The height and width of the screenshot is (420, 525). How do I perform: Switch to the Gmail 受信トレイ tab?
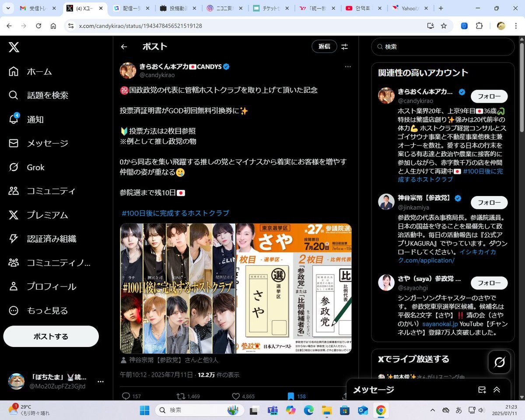38,8
